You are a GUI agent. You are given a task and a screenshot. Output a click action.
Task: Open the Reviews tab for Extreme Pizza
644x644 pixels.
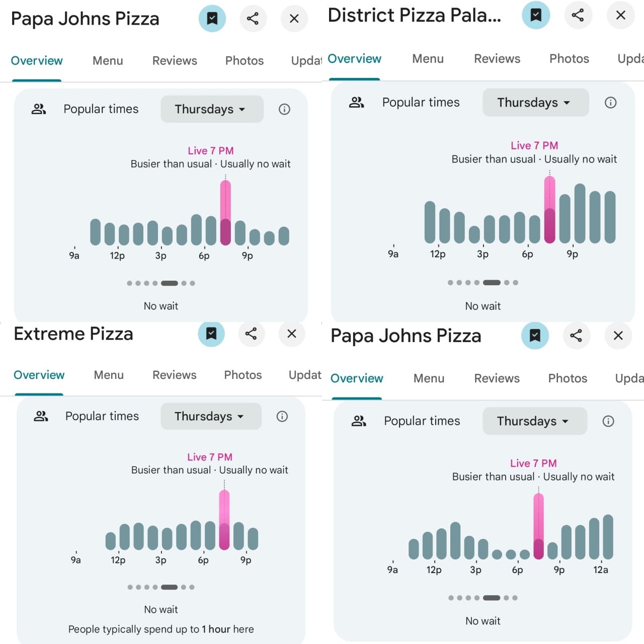tap(174, 375)
